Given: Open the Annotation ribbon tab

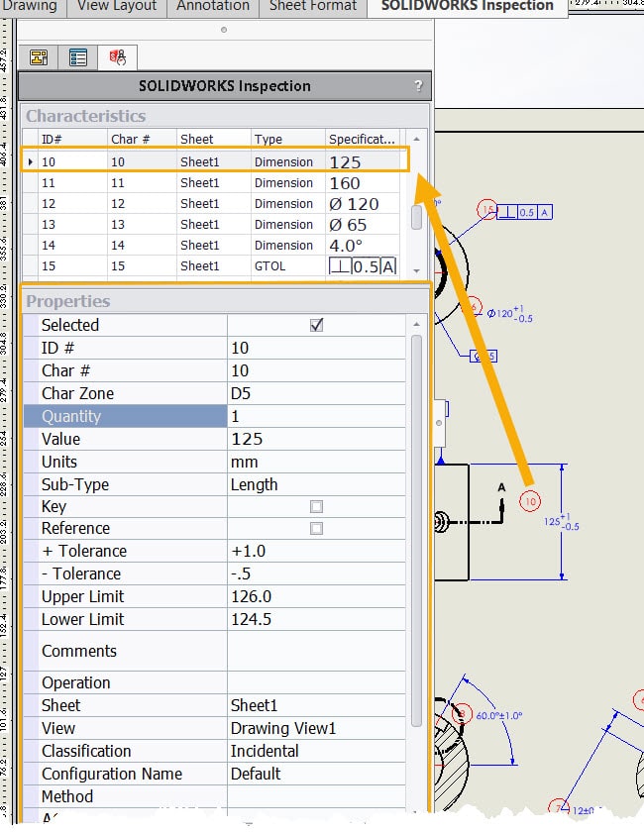Looking at the screenshot, I should tap(213, 6).
